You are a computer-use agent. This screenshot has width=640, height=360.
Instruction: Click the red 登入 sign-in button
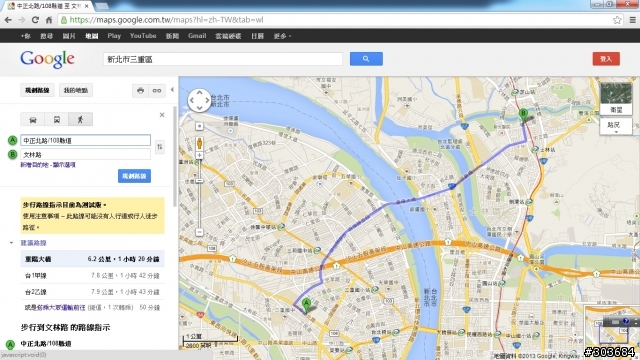[x=606, y=59]
